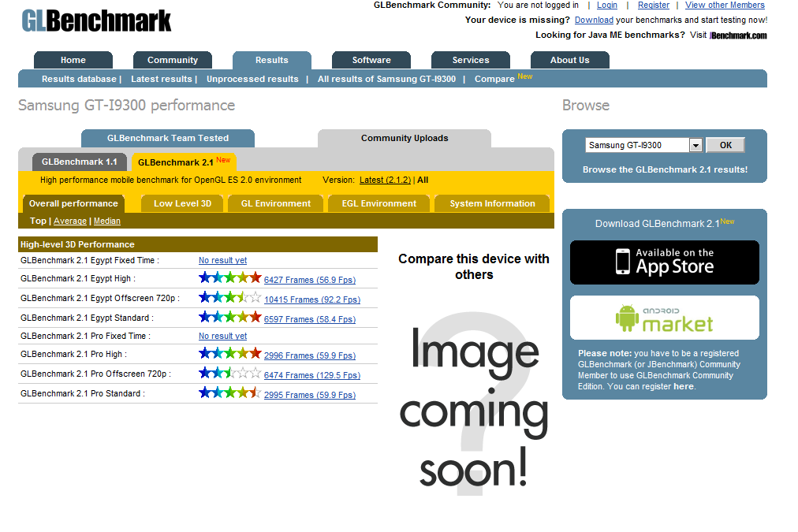
Task: Open Egypt Fixed Time 'No result yet' link
Action: click(222, 260)
